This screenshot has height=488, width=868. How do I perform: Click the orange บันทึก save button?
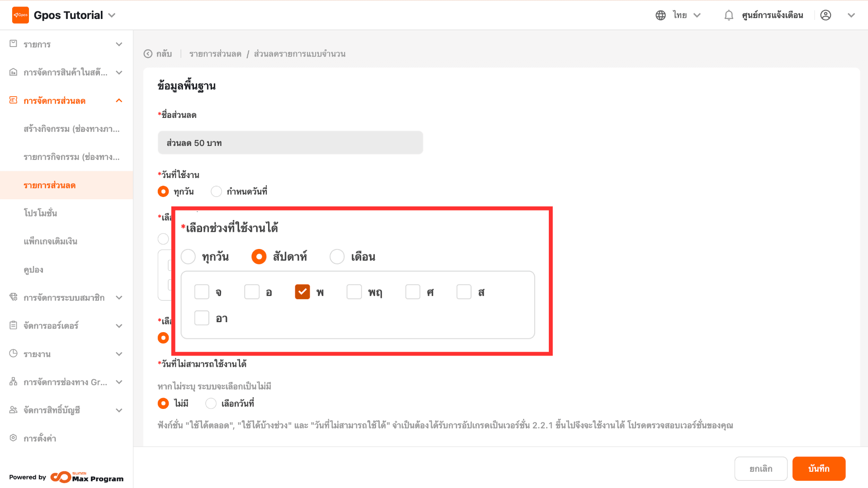[x=818, y=469]
